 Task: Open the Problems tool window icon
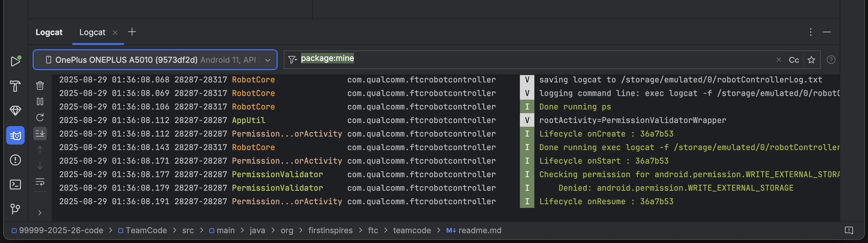pyautogui.click(x=15, y=160)
